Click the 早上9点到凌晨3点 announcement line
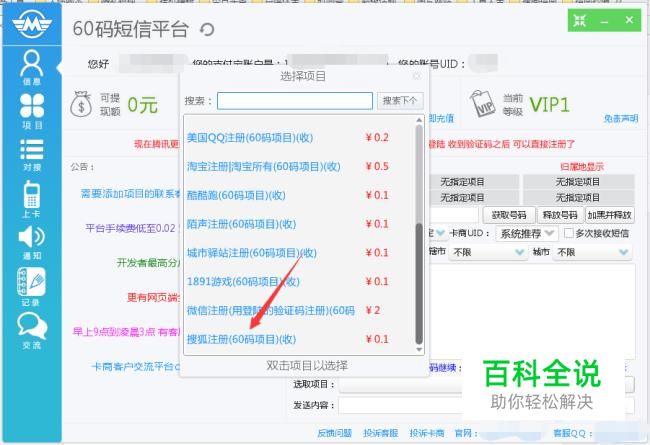This screenshot has width=650, height=445. (x=126, y=332)
